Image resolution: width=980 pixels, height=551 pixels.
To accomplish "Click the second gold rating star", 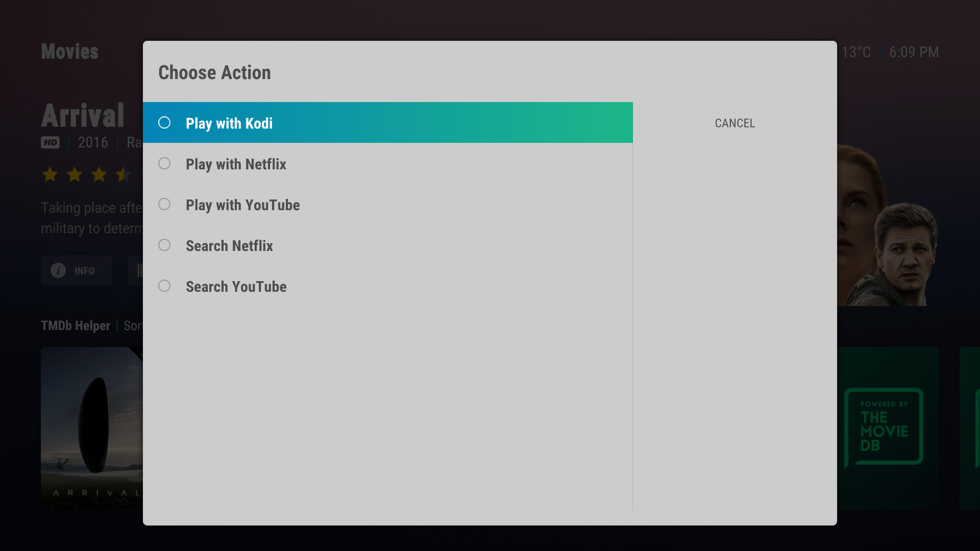I will [x=75, y=174].
